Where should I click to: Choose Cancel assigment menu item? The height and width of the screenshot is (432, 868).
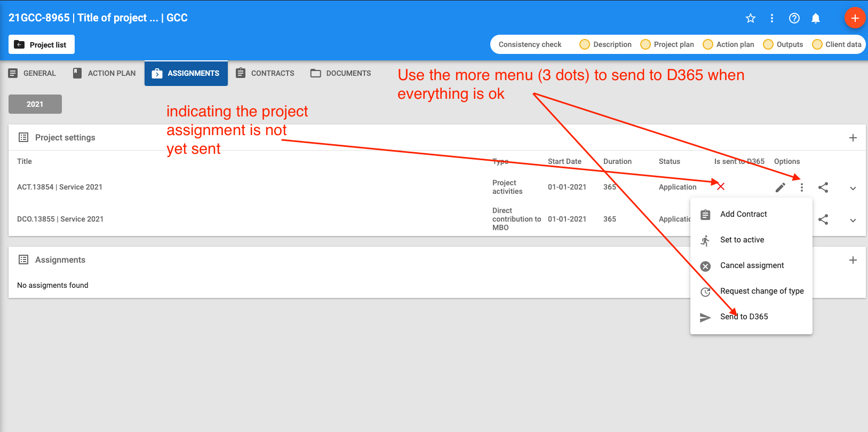coord(751,265)
